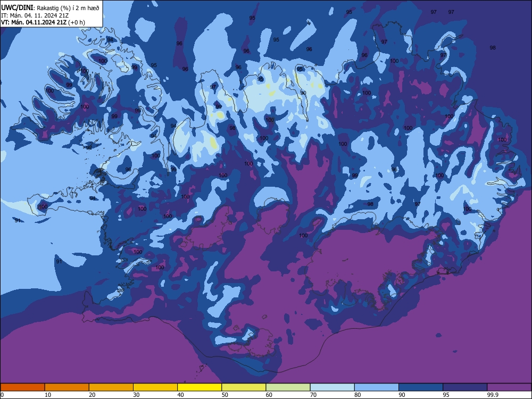Click the '0' legend tick label

(x=2, y=395)
